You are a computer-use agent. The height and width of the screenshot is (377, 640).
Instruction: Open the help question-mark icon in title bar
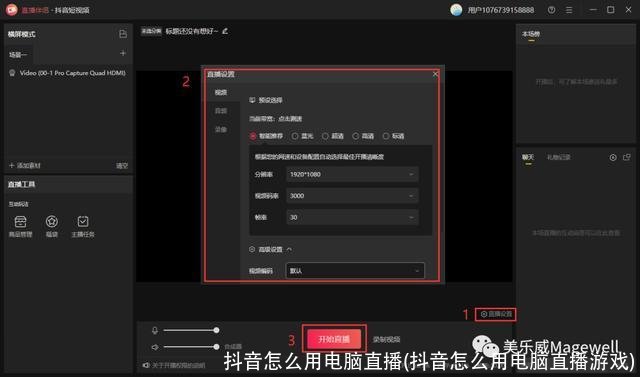551,10
